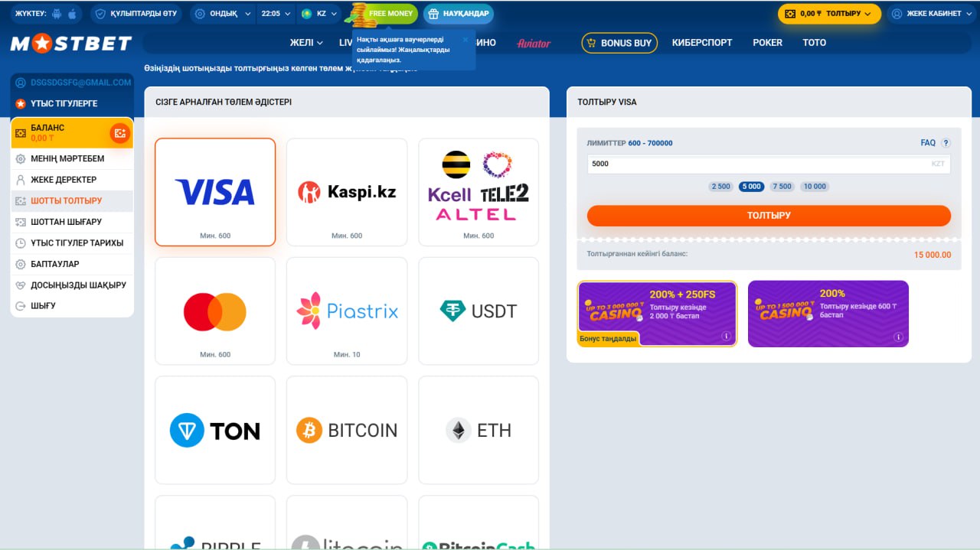Open the KZ language dropdown

[x=318, y=14]
